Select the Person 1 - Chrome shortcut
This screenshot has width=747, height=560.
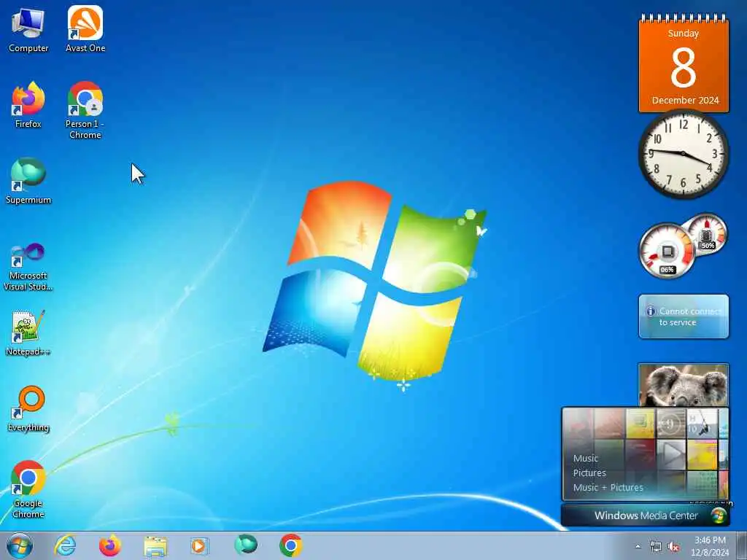tap(85, 110)
